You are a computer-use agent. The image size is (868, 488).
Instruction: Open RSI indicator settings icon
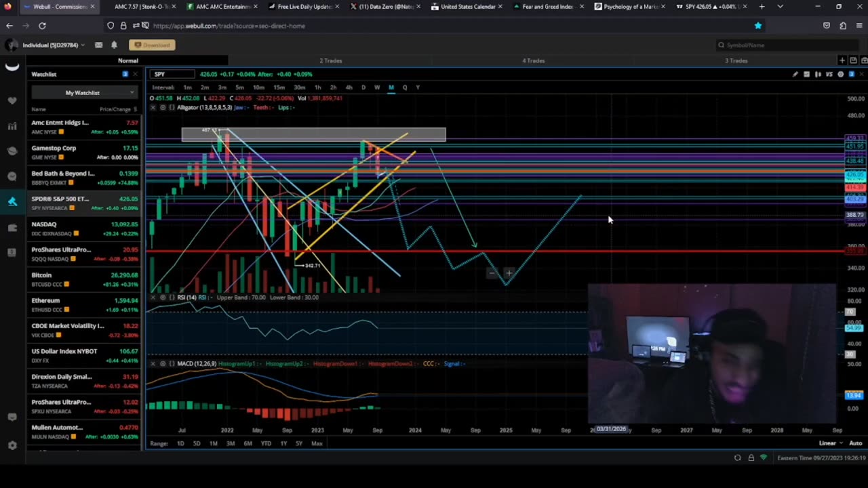[162, 297]
